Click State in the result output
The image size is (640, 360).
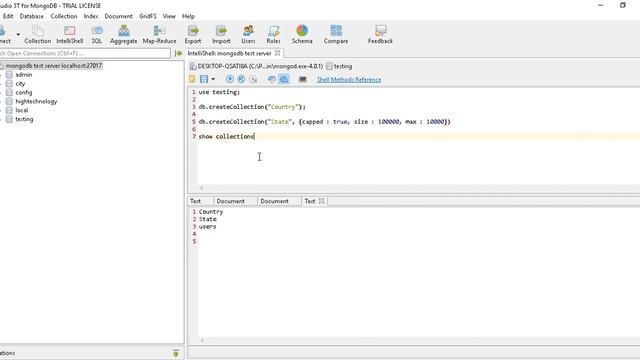point(208,219)
